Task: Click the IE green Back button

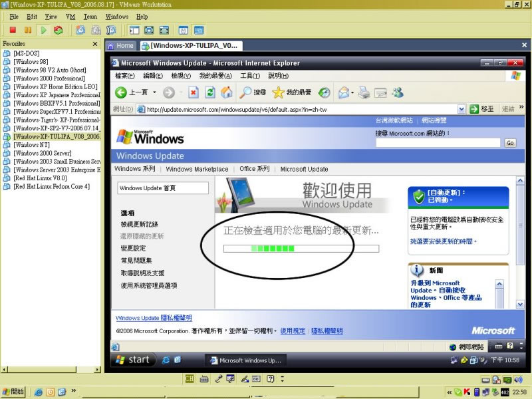Action: (121, 92)
